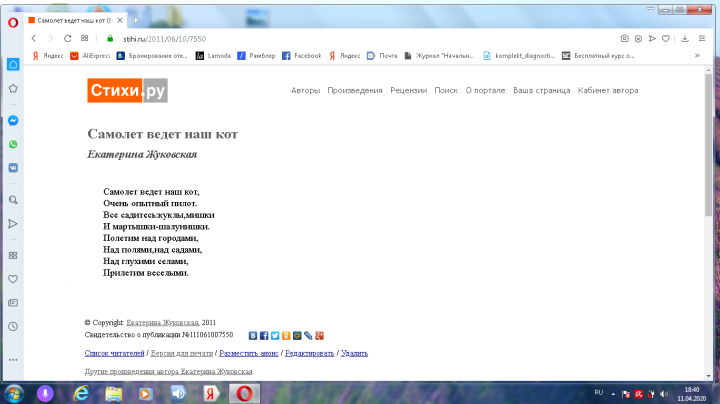
Task: Open VK in the sidebar
Action: point(13,168)
